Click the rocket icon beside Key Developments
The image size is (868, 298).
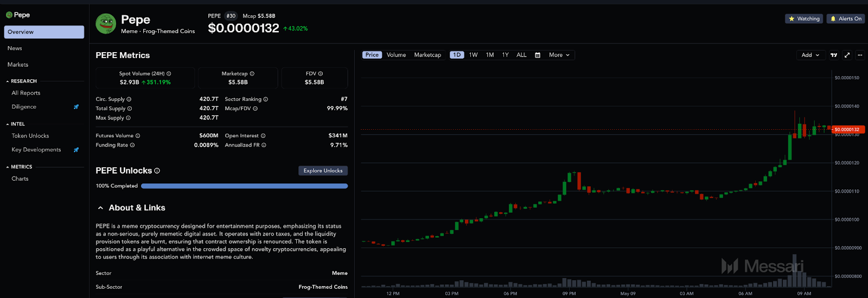click(x=76, y=150)
